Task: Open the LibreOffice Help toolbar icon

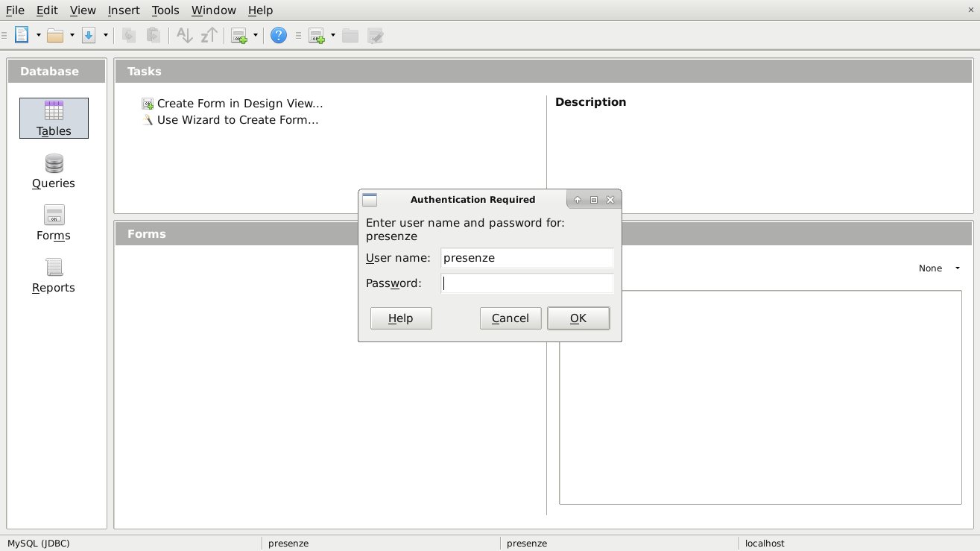Action: point(278,35)
